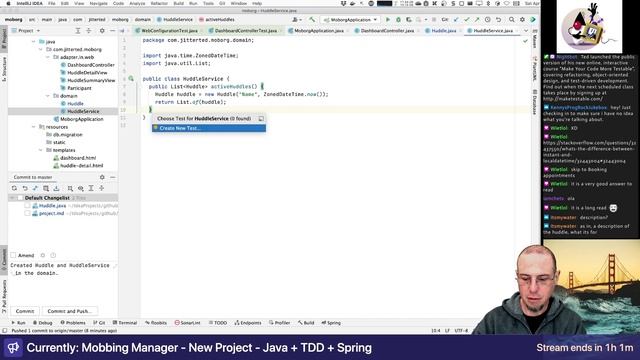Viewport: 640px width, 360px height.
Task: Open the Problems tool window
Action: coord(73,323)
